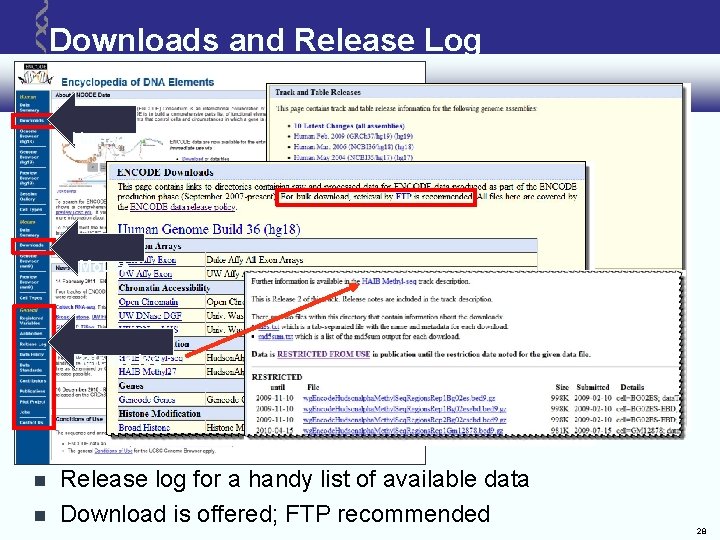Open the files.txt link
This screenshot has width=720, height=540.
(x=269, y=326)
